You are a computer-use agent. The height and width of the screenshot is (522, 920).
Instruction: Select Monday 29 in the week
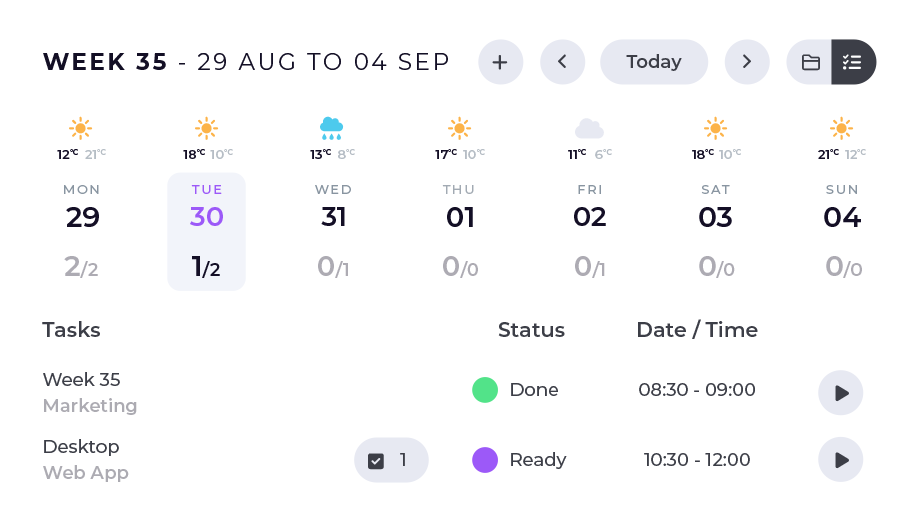point(82,231)
